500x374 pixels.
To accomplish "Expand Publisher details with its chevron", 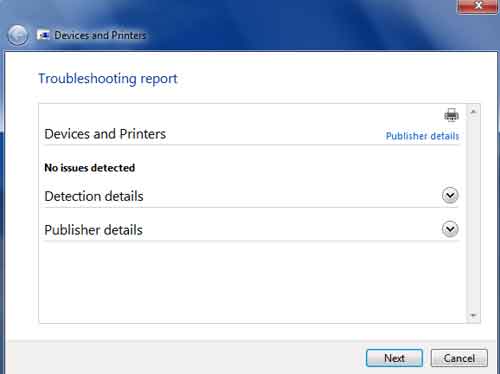I will click(x=450, y=229).
